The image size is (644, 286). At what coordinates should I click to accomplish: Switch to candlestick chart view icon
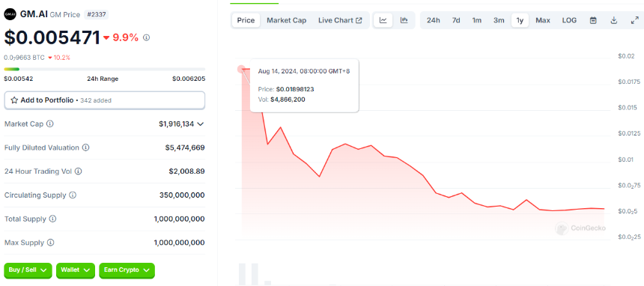tap(404, 20)
